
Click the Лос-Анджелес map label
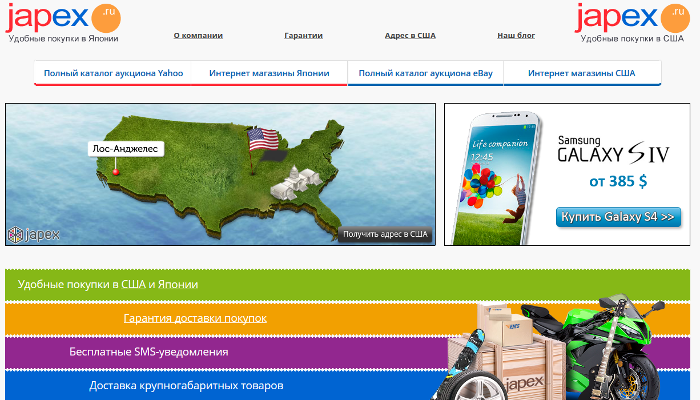pos(125,149)
